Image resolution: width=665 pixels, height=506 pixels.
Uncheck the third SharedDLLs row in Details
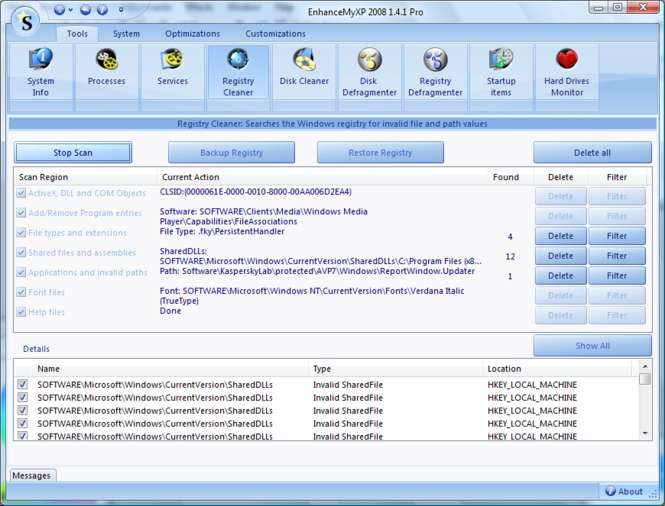(22, 410)
